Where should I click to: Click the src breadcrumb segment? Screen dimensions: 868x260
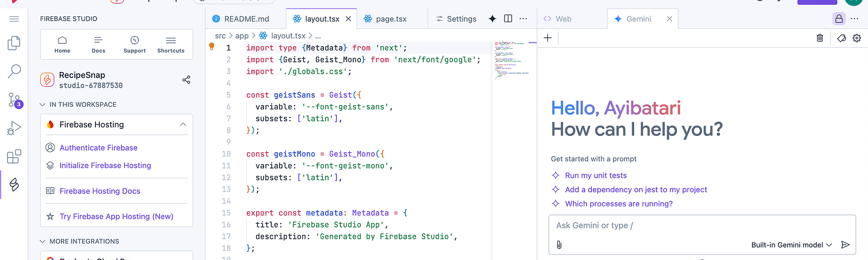tap(220, 36)
